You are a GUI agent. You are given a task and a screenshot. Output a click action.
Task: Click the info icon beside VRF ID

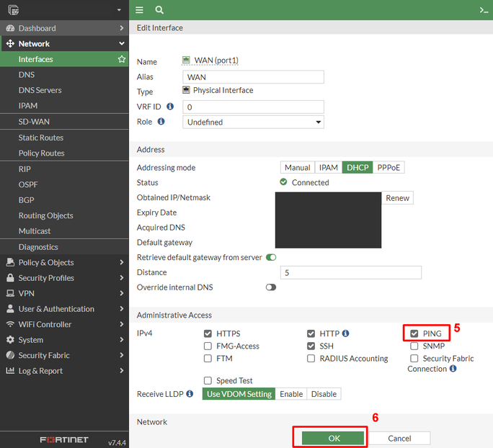(170, 107)
